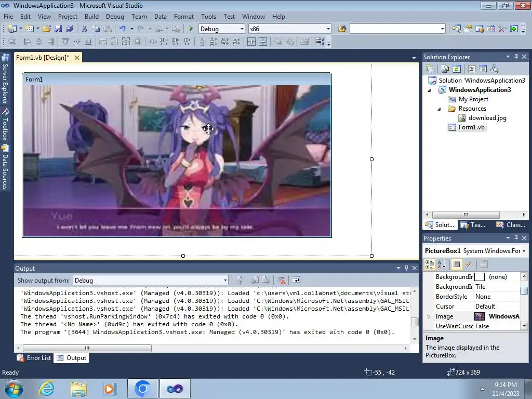Screen dimensions: 532x399
Task: Click the Align Tops layout icon
Action: click(65, 42)
